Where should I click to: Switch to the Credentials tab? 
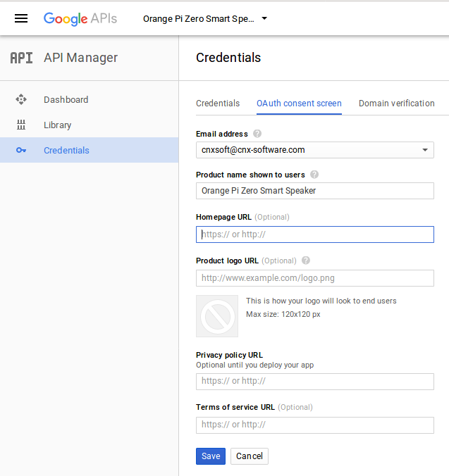tap(218, 104)
